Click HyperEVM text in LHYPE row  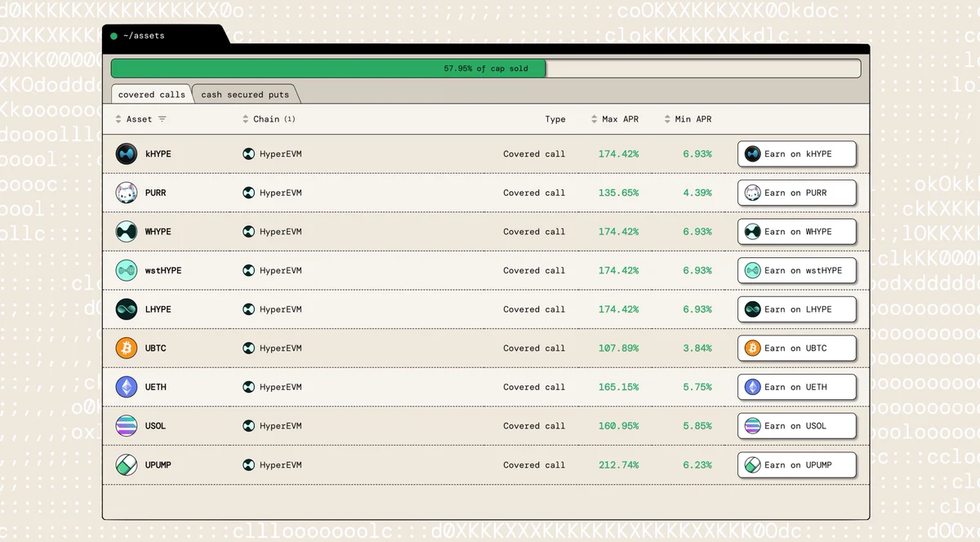[281, 309]
